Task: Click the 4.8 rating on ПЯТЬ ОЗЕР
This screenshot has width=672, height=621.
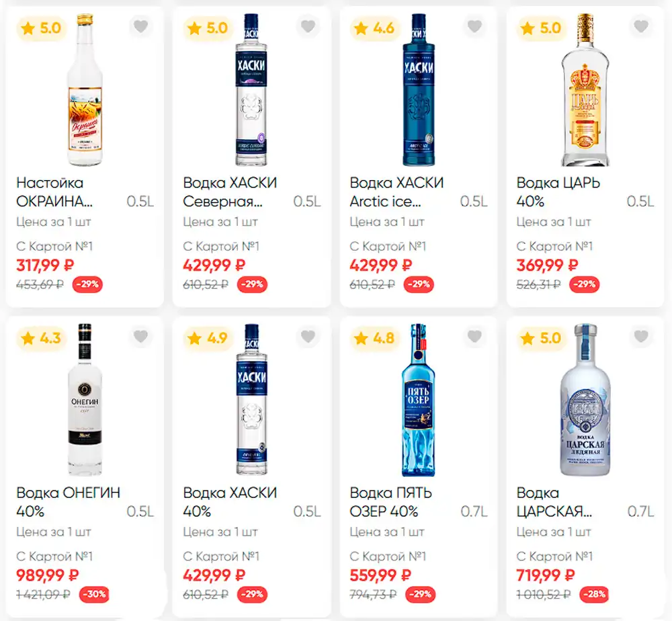Action: click(374, 338)
